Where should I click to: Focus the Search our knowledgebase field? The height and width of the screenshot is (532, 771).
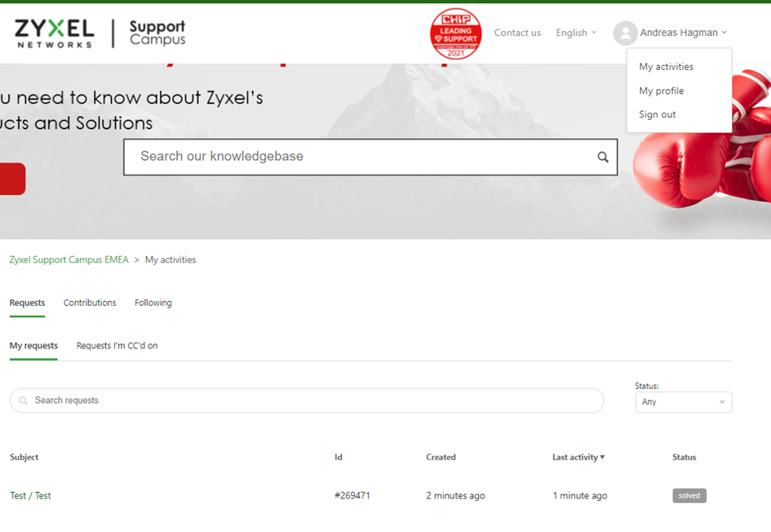click(x=370, y=157)
